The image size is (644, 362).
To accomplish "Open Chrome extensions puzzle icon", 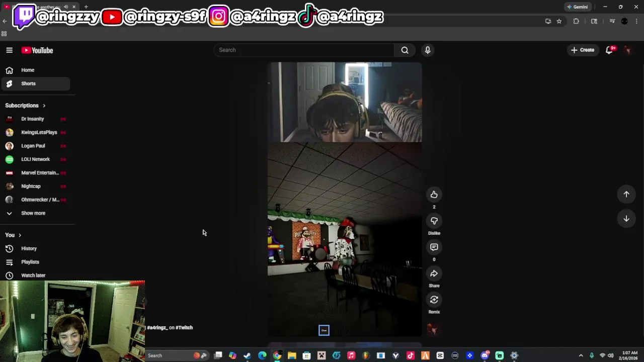I will [576, 21].
